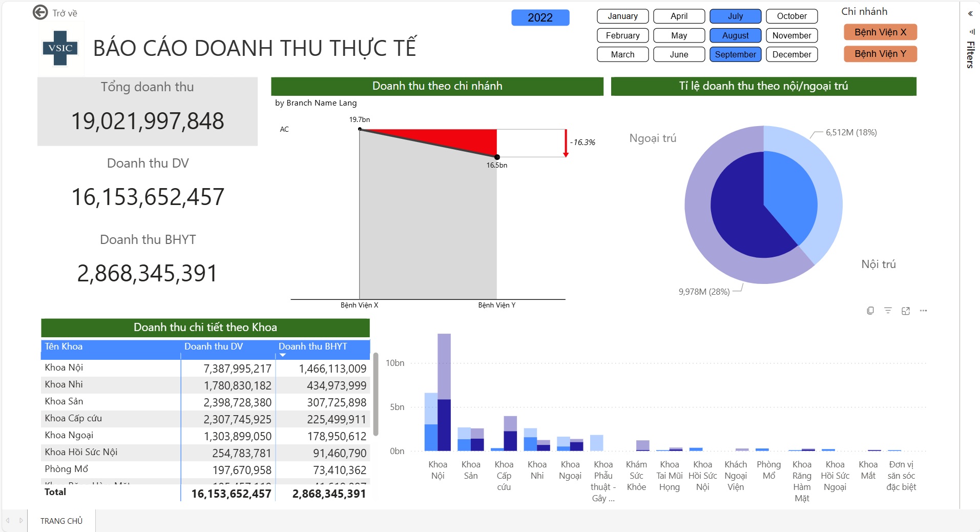Filter by Bệnh Viện X branch
Image resolution: width=980 pixels, height=532 pixels.
[880, 32]
